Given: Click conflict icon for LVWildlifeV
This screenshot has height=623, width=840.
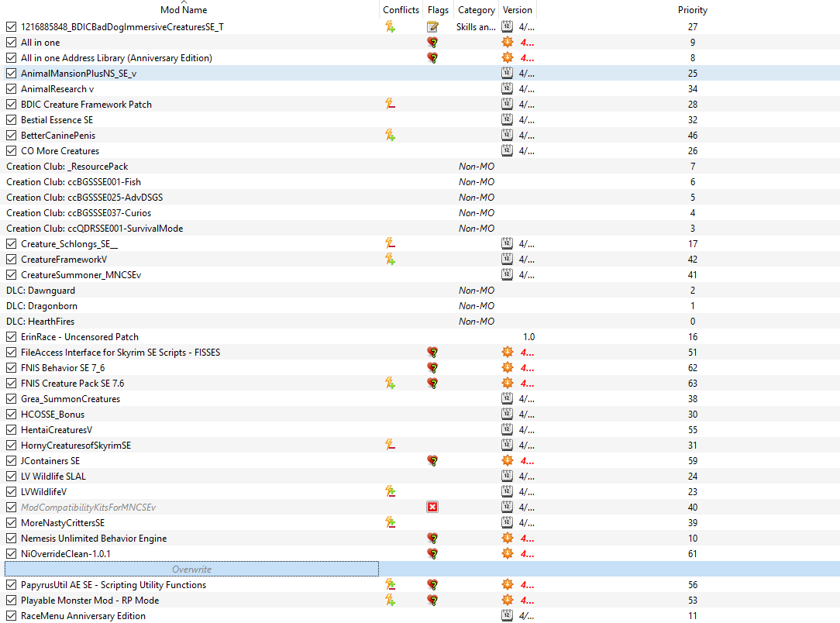Looking at the screenshot, I should coord(390,492).
